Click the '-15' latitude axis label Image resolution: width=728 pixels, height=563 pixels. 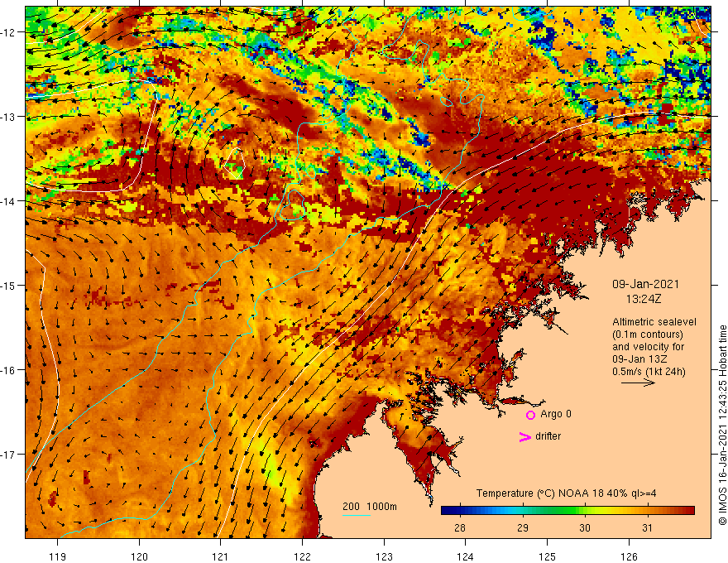pyautogui.click(x=8, y=285)
